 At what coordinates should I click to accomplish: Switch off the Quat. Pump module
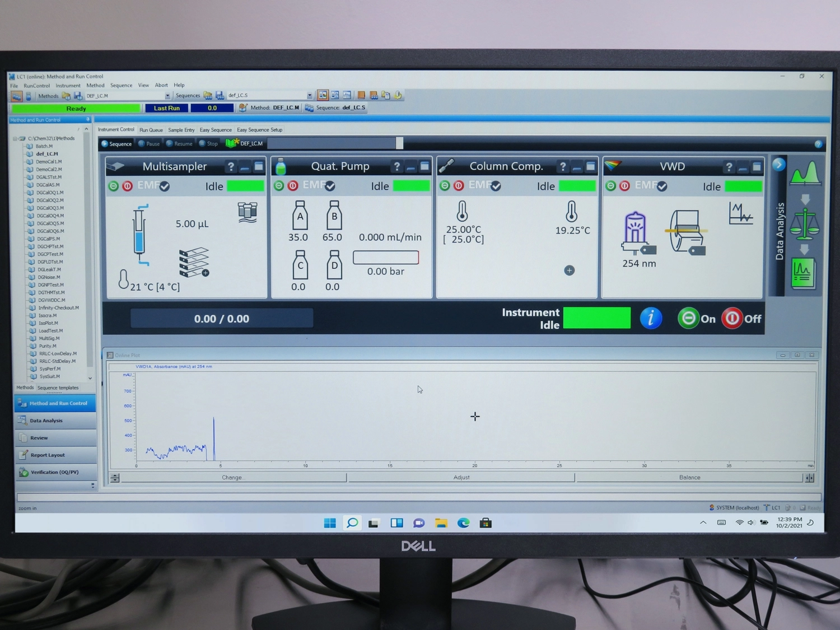click(293, 186)
